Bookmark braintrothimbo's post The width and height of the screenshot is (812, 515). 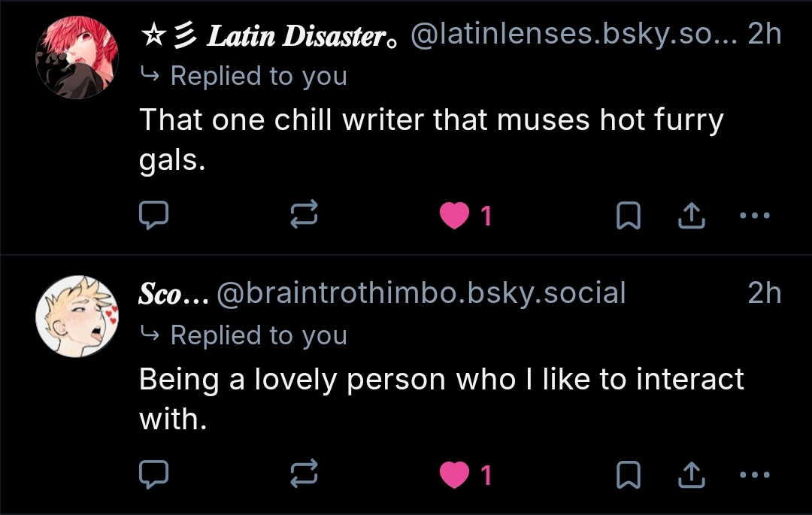[x=627, y=474]
